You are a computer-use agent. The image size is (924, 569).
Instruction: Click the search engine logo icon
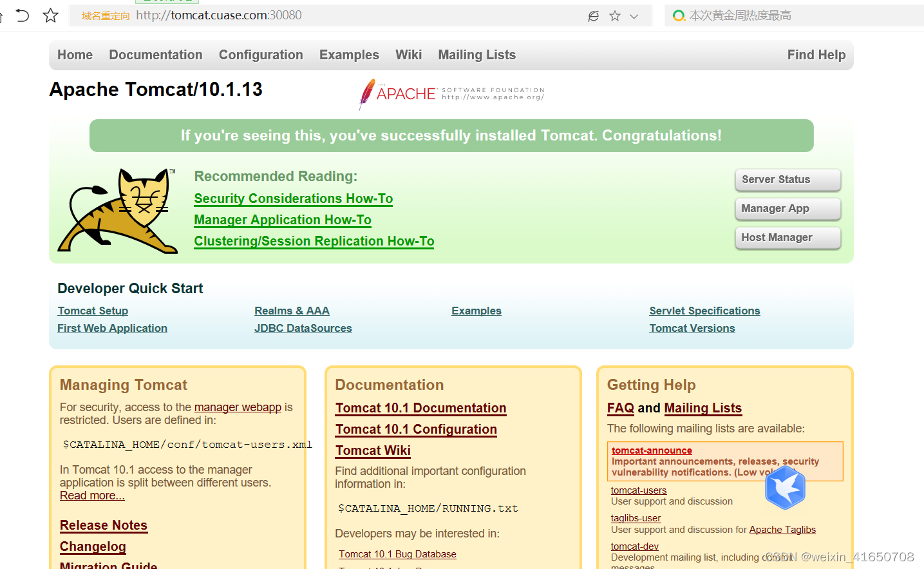coord(679,15)
